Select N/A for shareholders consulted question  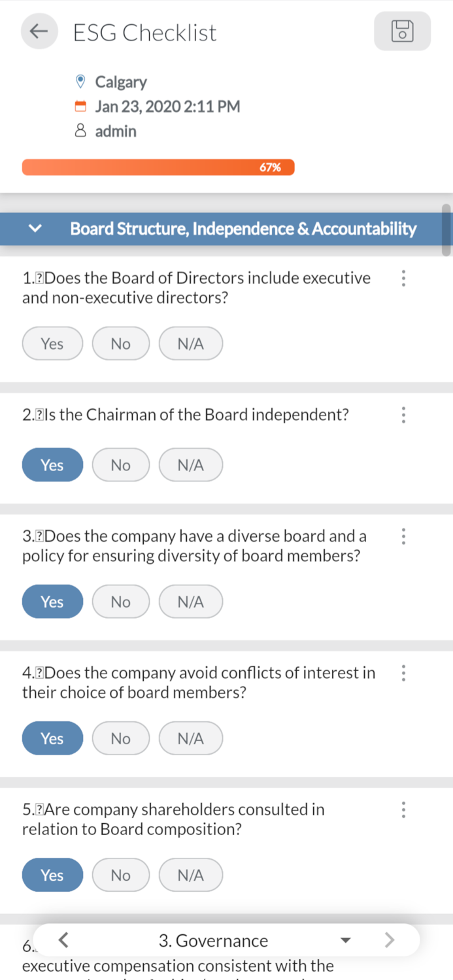190,875
